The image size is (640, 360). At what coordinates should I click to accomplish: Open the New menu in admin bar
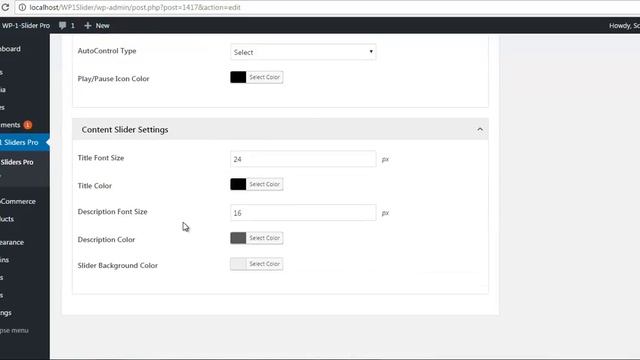(x=97, y=25)
